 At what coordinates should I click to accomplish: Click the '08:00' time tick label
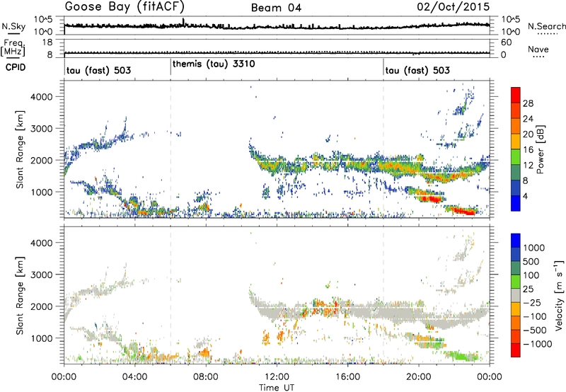tap(206, 377)
